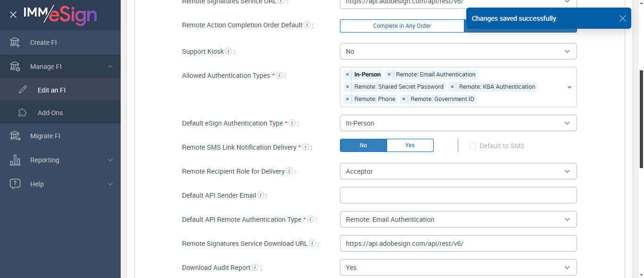This screenshot has width=644, height=278.
Task: Open Default eSign Authentication Type dropdown
Action: pyautogui.click(x=458, y=123)
